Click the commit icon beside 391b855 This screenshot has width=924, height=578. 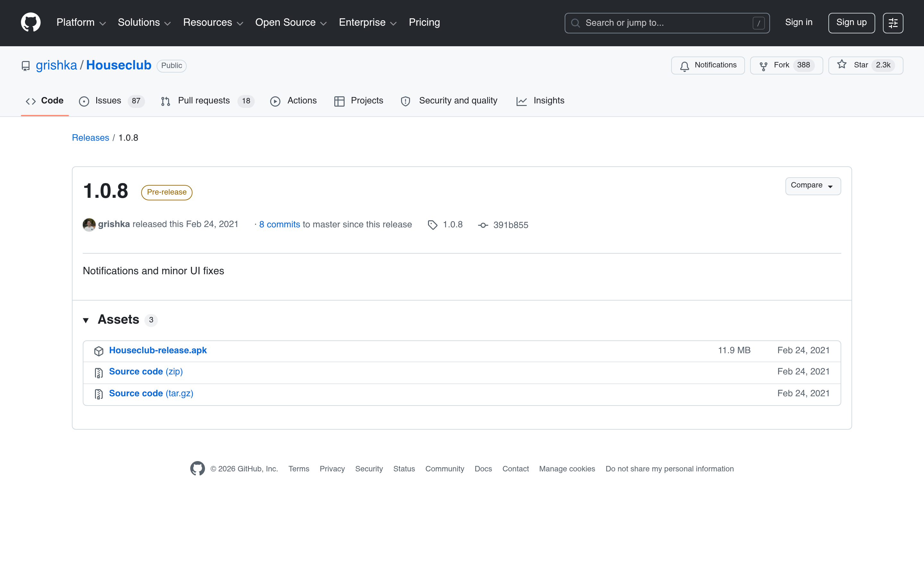(483, 225)
